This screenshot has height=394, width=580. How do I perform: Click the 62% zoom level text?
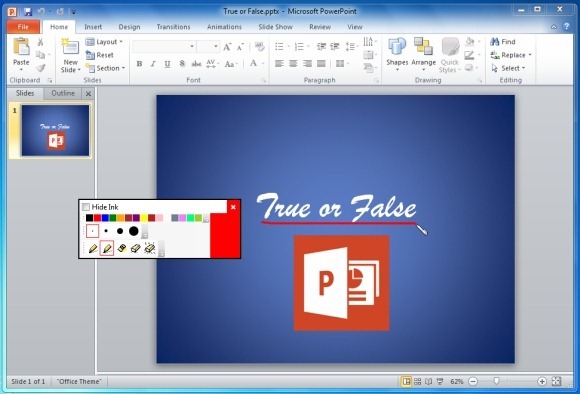tap(457, 381)
